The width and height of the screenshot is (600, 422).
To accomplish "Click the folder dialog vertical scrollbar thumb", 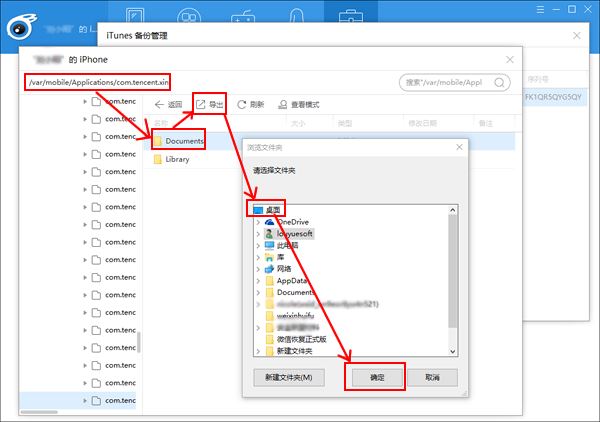I will tap(453, 271).
